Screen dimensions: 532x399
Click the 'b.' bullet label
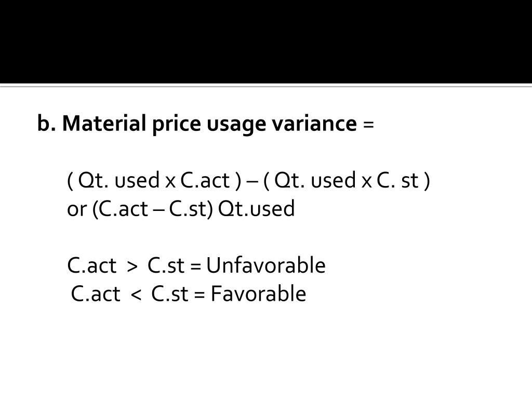point(46,123)
